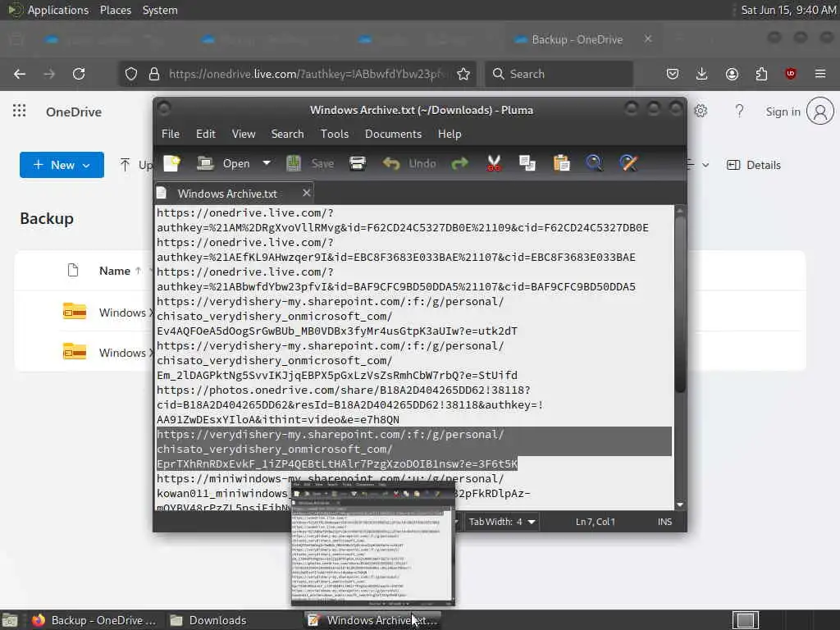Open the View menu in Pluma

[x=243, y=134]
